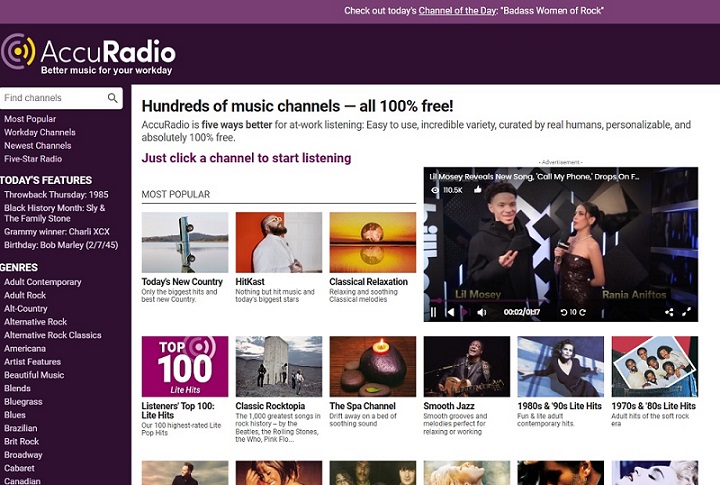This screenshot has height=485, width=720.
Task: Click the HitKast title text
Action: point(250,282)
